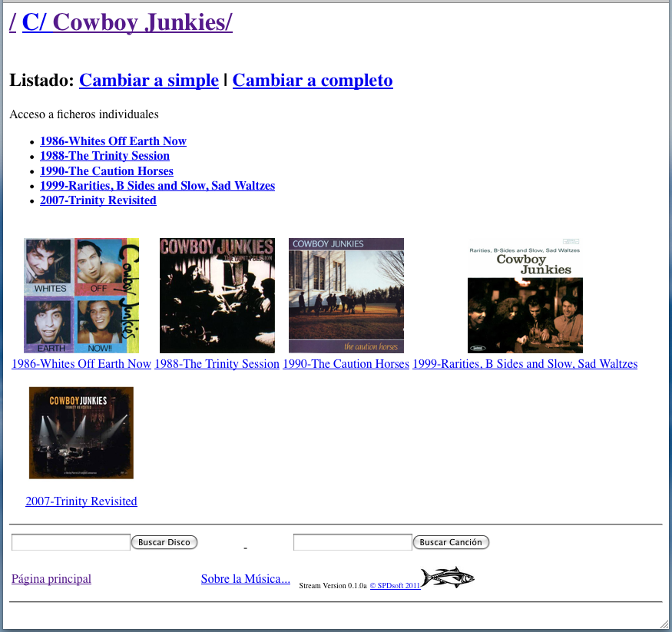Switch listing with Cambiar a completo
Viewport: 672px width, 632px height.
point(313,80)
